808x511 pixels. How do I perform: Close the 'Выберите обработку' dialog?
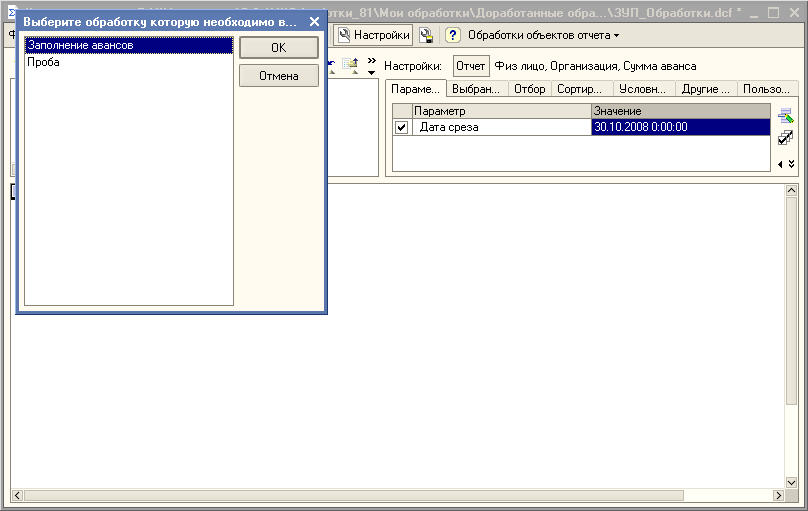314,22
